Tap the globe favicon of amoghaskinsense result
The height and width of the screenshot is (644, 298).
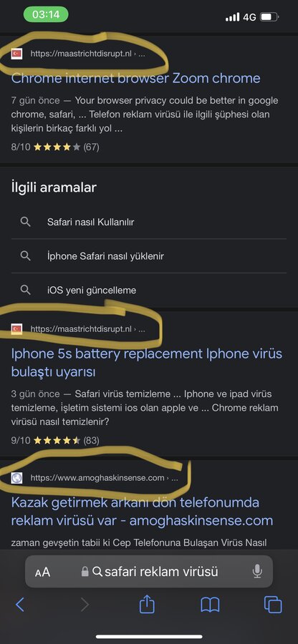coord(17,478)
